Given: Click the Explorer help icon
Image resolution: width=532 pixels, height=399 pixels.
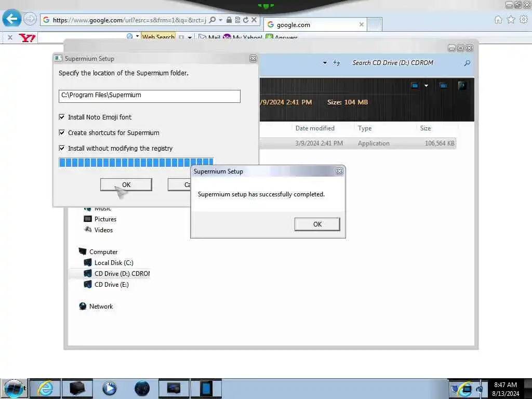Looking at the screenshot, I should 461,86.
